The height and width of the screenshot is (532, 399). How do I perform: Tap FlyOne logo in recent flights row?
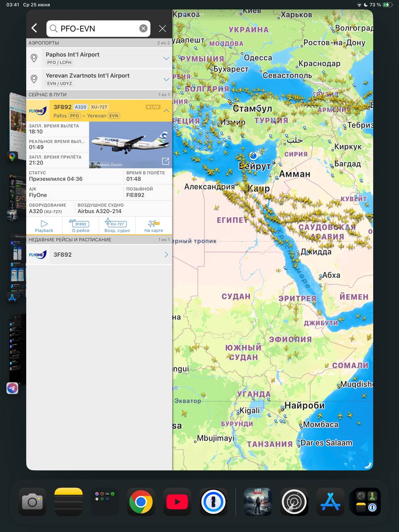(x=38, y=254)
